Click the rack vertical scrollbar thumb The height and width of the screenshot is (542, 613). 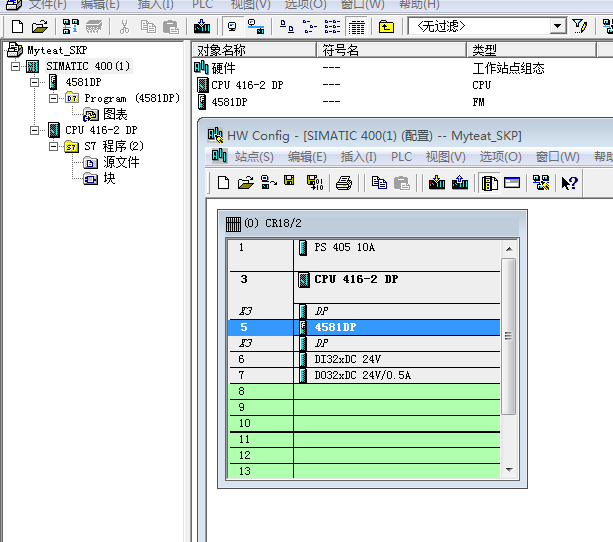(x=509, y=336)
